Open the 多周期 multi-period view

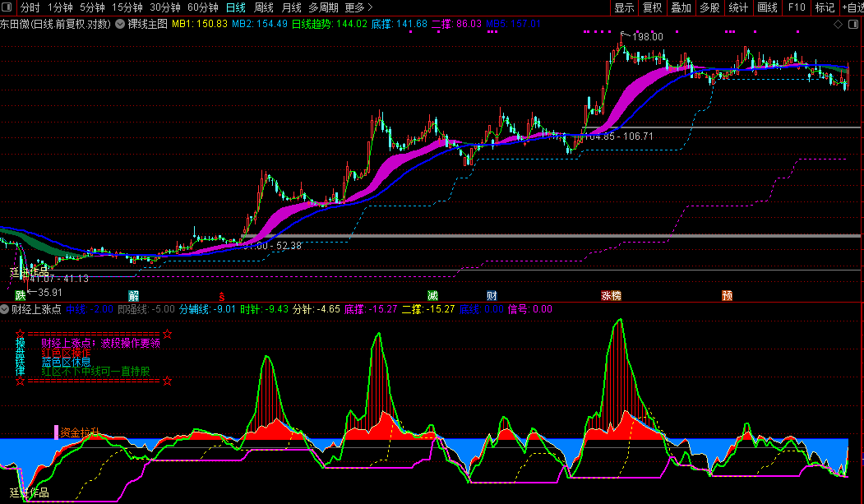click(x=323, y=7)
